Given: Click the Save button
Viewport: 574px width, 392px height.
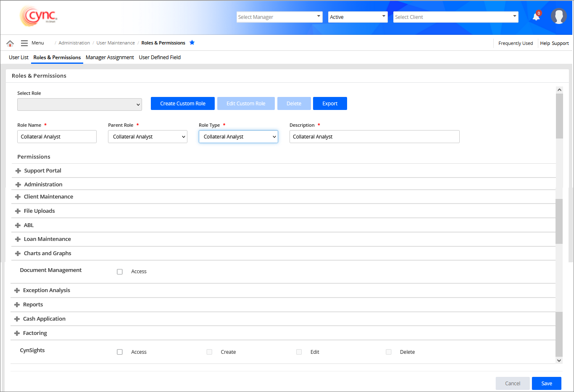Looking at the screenshot, I should coord(546,383).
